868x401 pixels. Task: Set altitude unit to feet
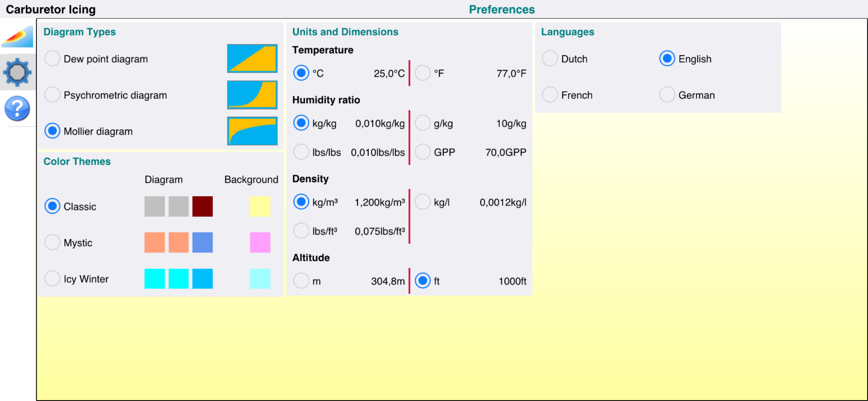click(422, 281)
